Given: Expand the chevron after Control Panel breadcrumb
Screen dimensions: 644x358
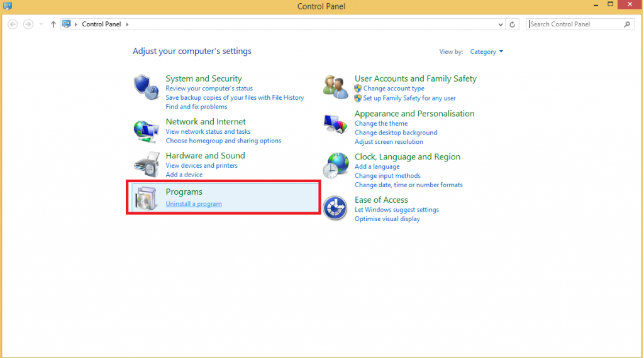Looking at the screenshot, I should [x=127, y=24].
